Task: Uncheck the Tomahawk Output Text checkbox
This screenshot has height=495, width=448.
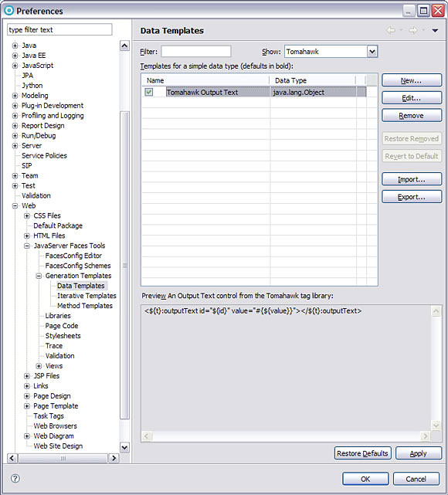Action: click(149, 92)
